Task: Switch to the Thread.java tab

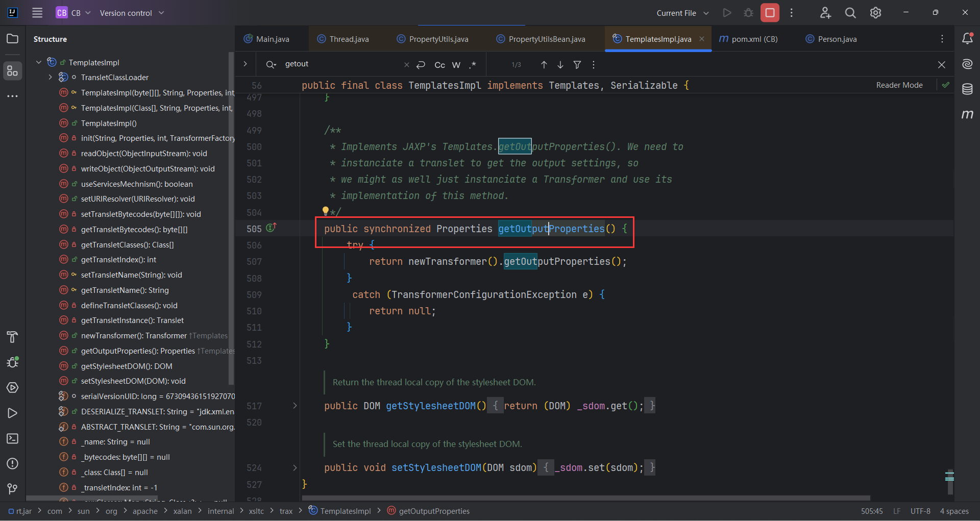Action: pyautogui.click(x=343, y=39)
